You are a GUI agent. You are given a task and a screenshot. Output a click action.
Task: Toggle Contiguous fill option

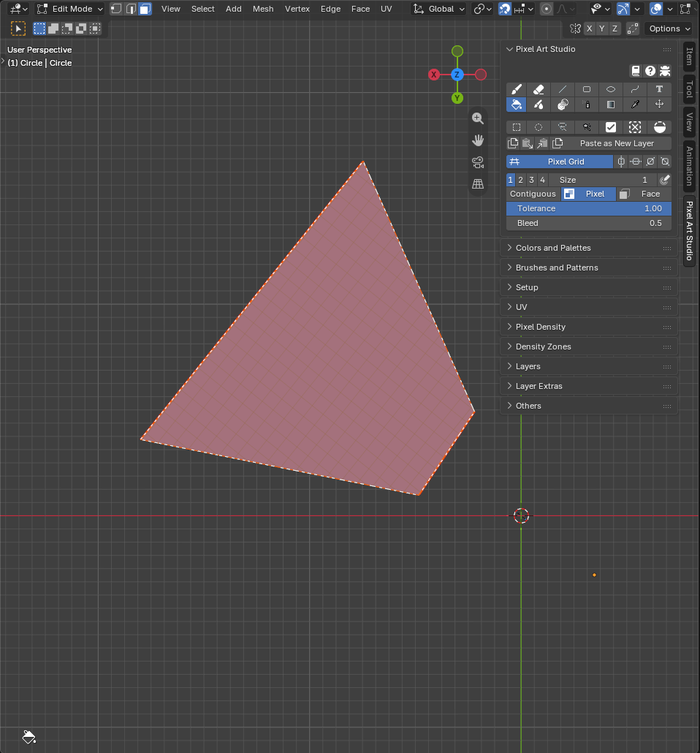pos(533,194)
